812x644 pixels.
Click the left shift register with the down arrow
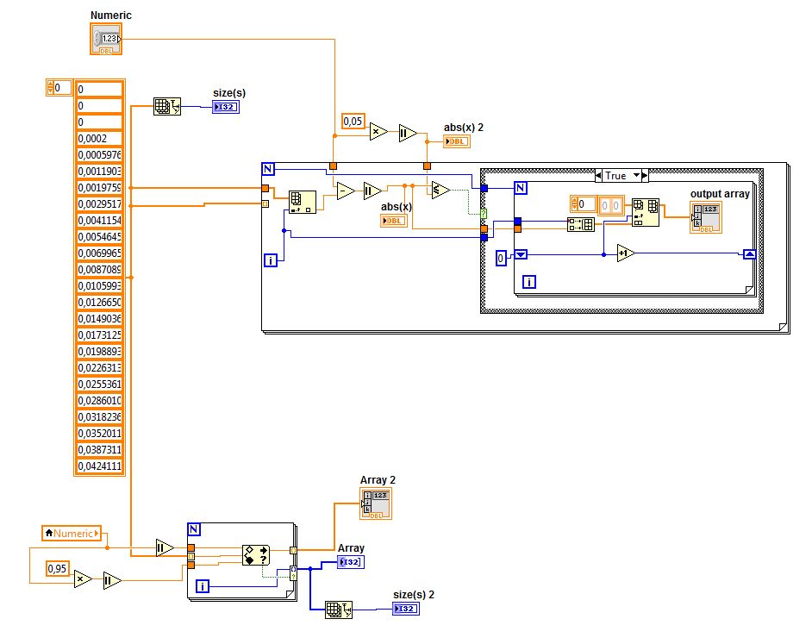(521, 254)
